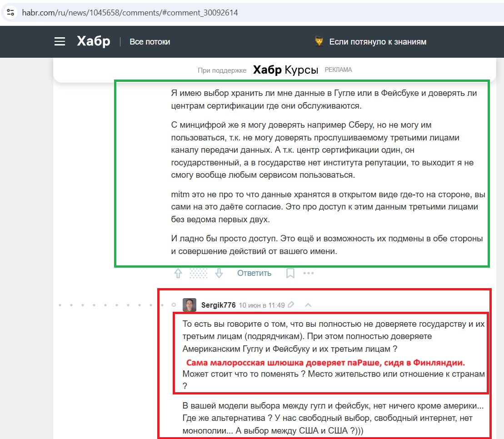Open the Если потянуло к знаниям link
The height and width of the screenshot is (439, 504).
[378, 42]
